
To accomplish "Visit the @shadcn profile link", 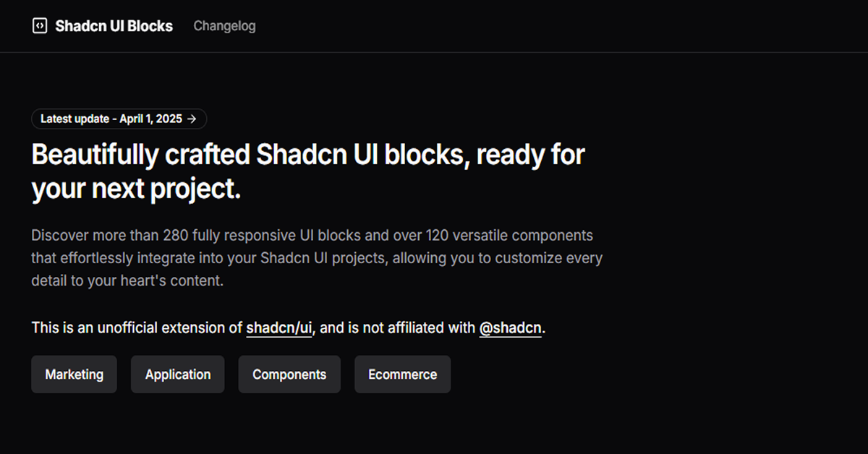I will [511, 327].
